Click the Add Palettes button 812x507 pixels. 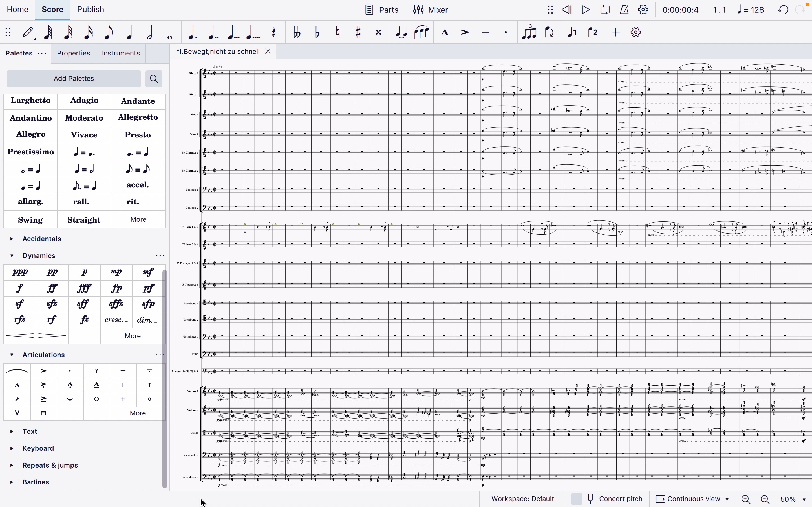pyautogui.click(x=74, y=78)
